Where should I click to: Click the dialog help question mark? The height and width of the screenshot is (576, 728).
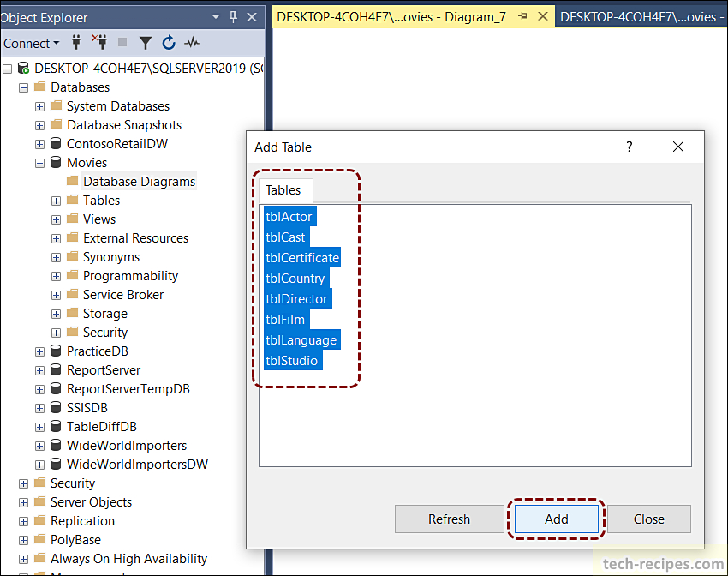coord(629,147)
